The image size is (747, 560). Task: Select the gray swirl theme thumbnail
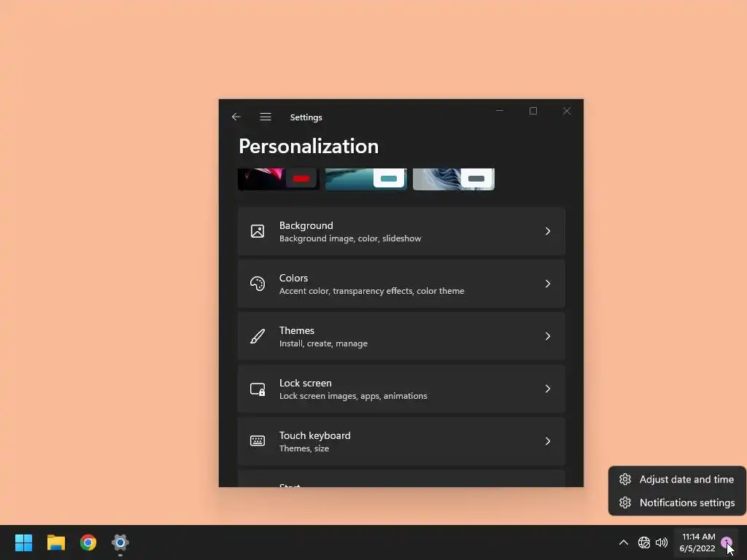coord(454,179)
